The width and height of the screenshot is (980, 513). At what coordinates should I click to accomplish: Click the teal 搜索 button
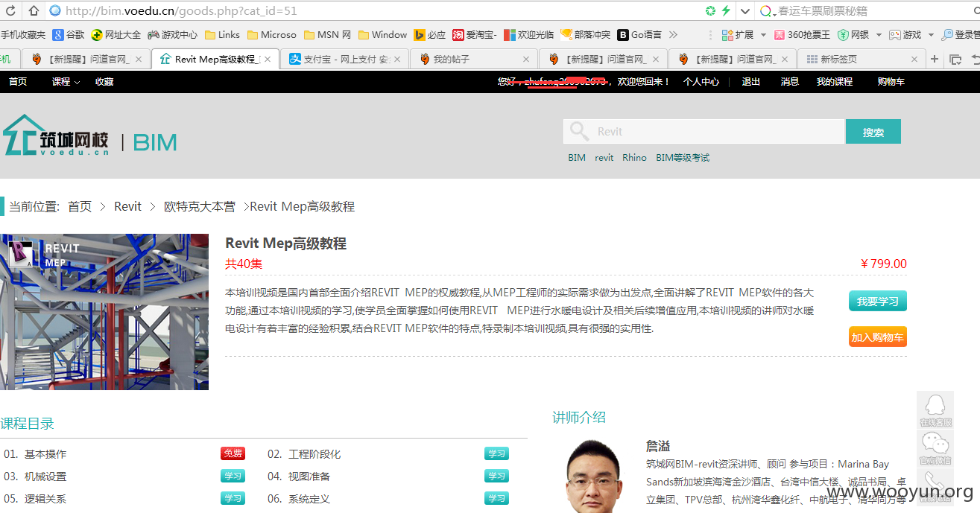coord(873,132)
